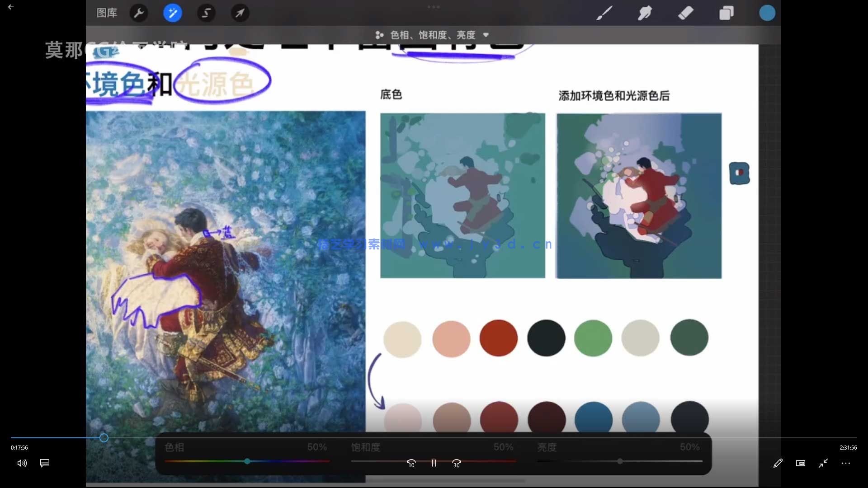The width and height of the screenshot is (868, 488).
Task: Expand the three-dot menu at top center
Action: click(x=433, y=7)
